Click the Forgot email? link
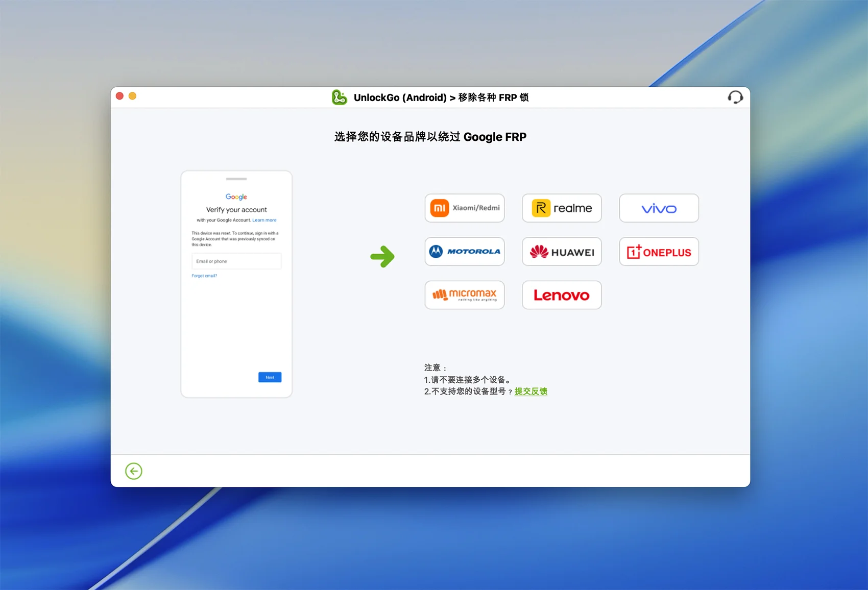 [204, 276]
